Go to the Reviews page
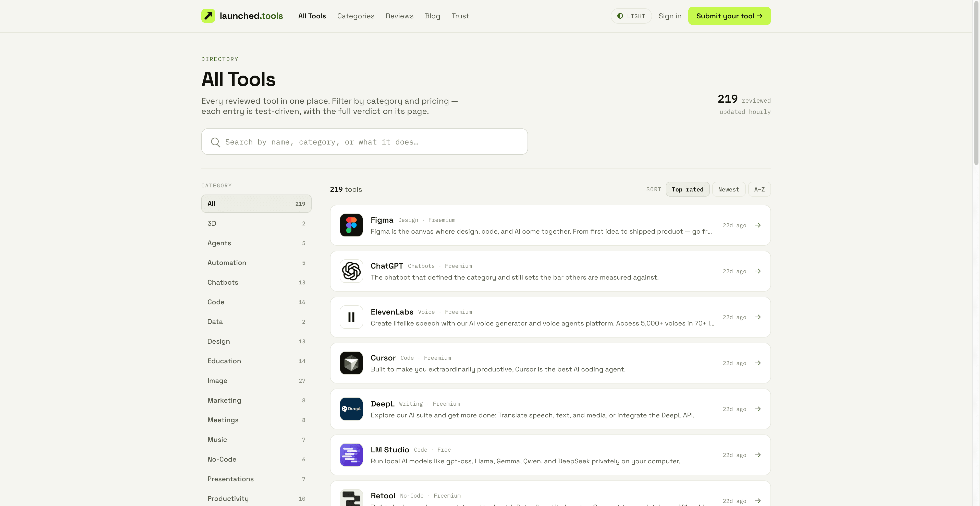This screenshot has height=506, width=980. [399, 16]
